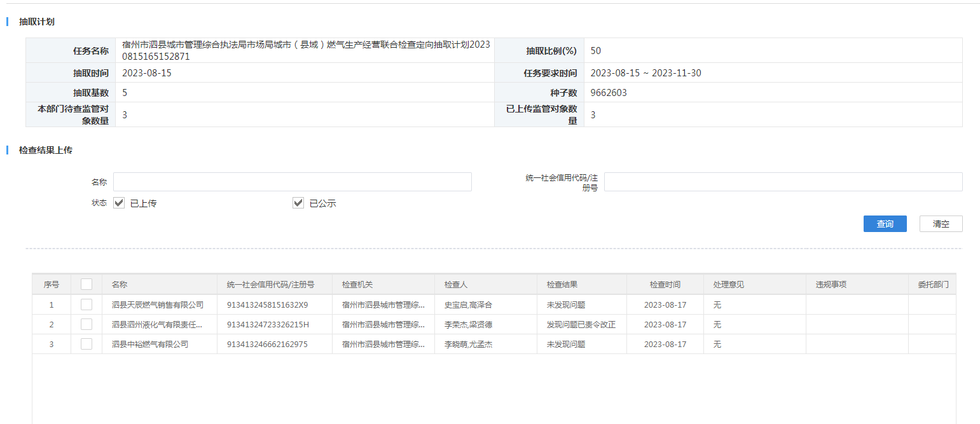
Task: Click the 抽取基数 value 5
Action: tap(125, 93)
